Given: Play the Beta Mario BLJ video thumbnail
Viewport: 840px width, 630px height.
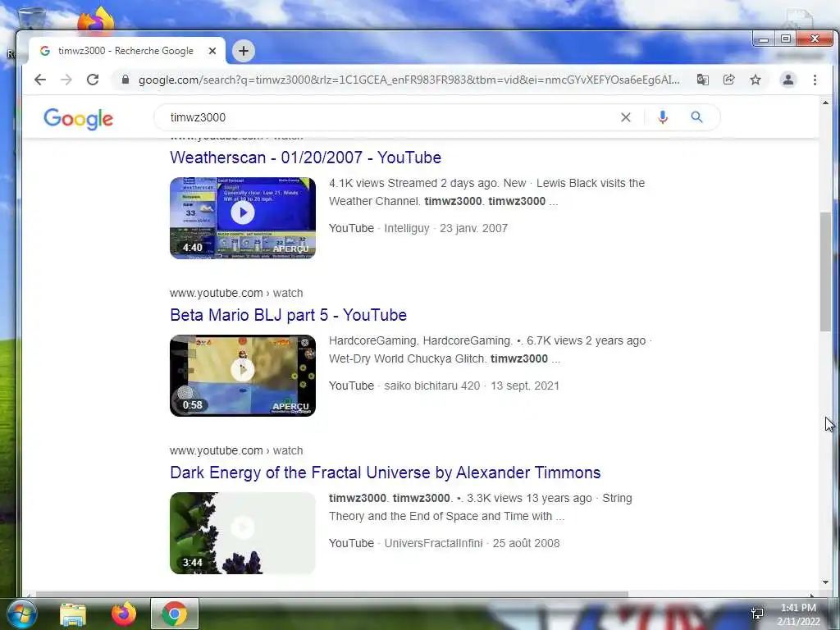Looking at the screenshot, I should pyautogui.click(x=243, y=376).
